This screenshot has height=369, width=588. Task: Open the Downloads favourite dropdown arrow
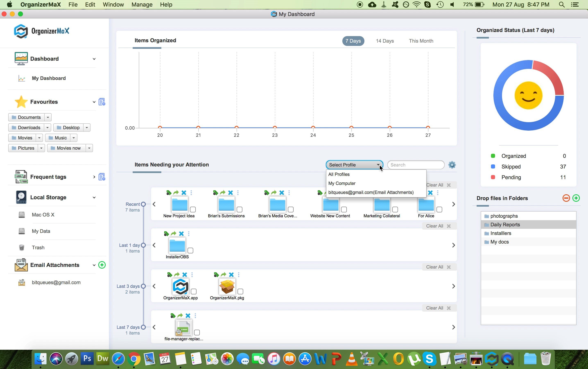47,128
